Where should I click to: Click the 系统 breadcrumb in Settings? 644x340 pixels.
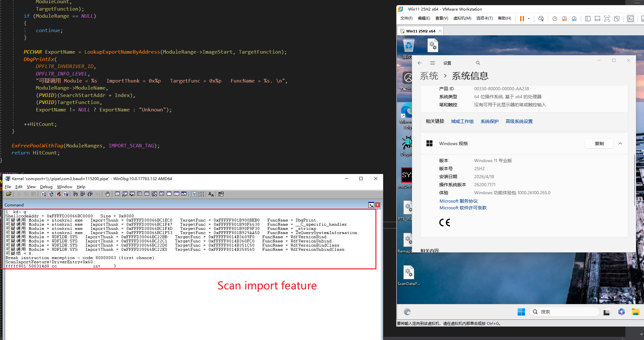[429, 76]
